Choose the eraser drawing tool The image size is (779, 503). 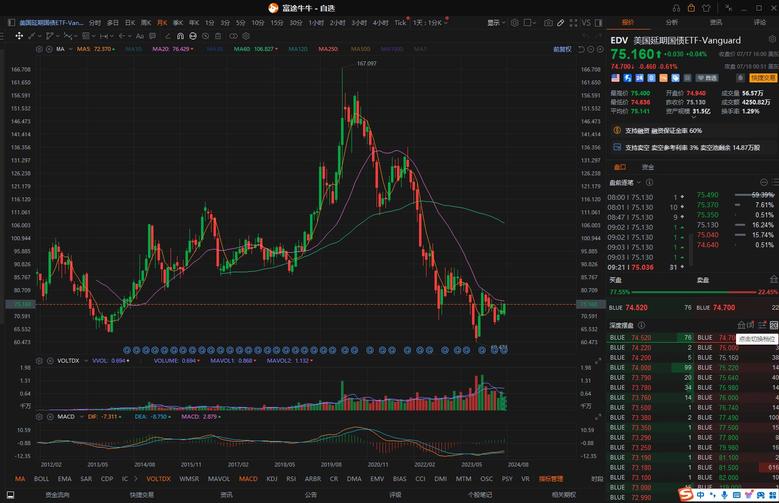point(167,36)
